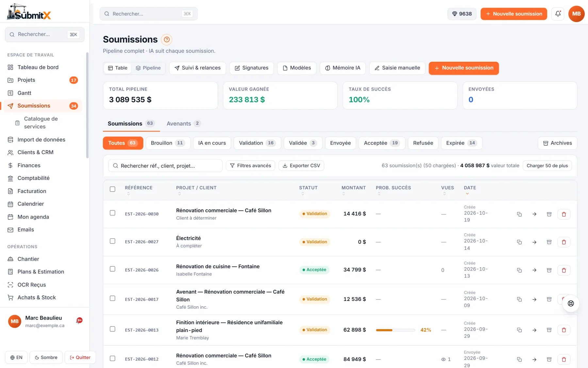The height and width of the screenshot is (368, 588).
Task: Delete submission EST-2026-0013
Action: tap(564, 330)
